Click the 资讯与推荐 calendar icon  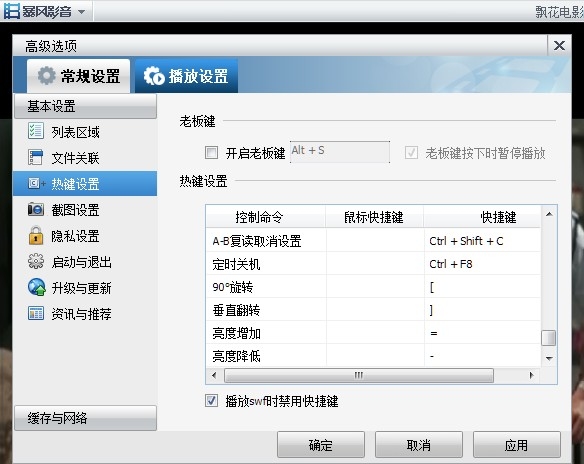click(36, 313)
